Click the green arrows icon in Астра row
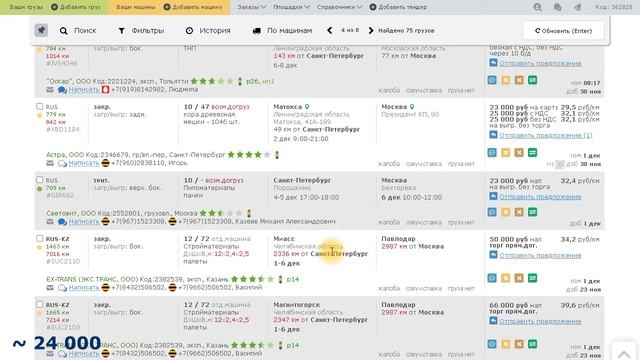640x360 pixels. tap(532, 153)
